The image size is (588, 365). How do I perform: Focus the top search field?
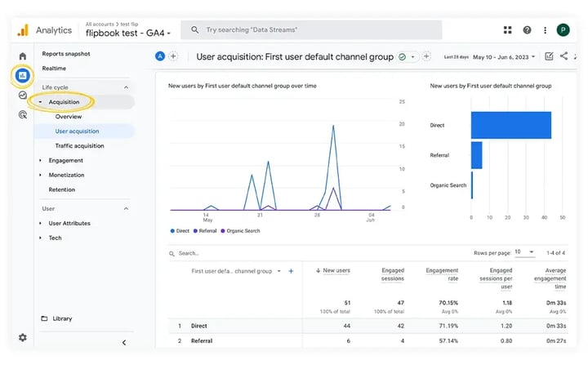[x=311, y=30]
